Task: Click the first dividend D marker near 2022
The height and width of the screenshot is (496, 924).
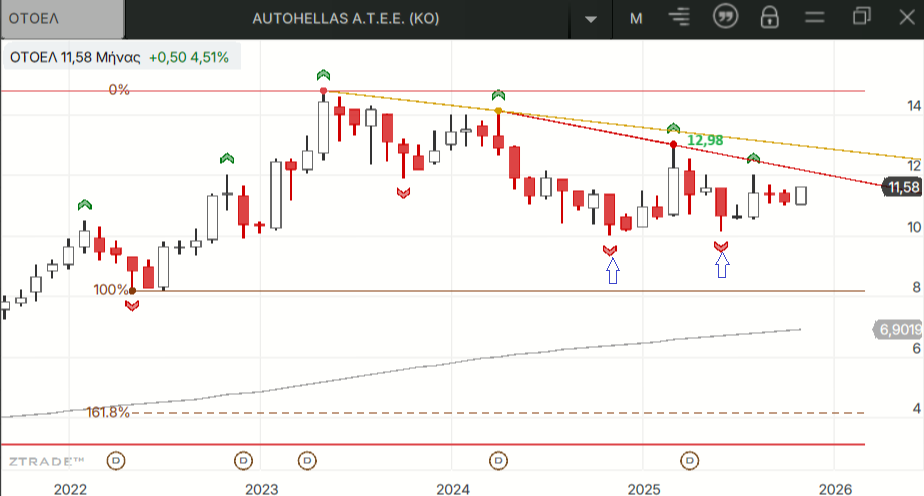Action: pos(117,460)
